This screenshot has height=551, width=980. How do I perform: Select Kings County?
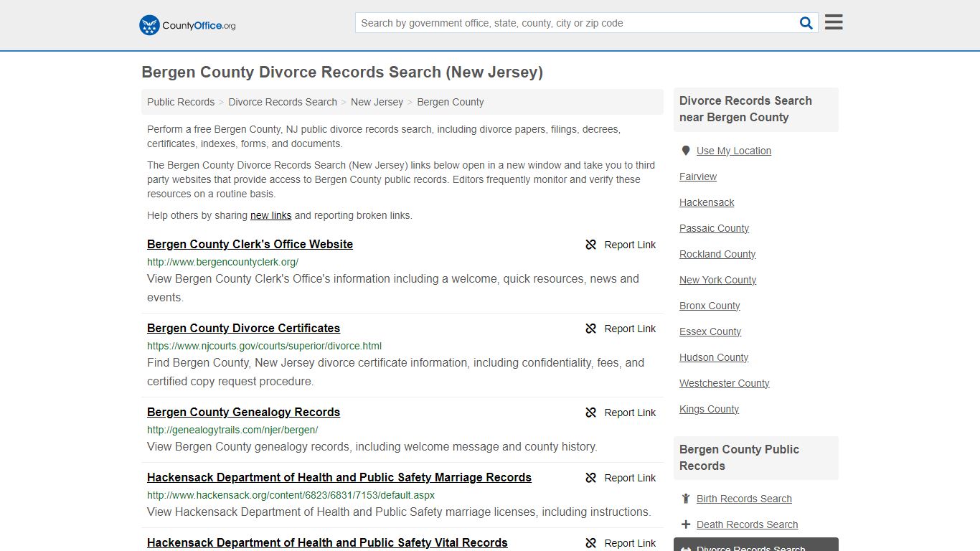coord(709,409)
